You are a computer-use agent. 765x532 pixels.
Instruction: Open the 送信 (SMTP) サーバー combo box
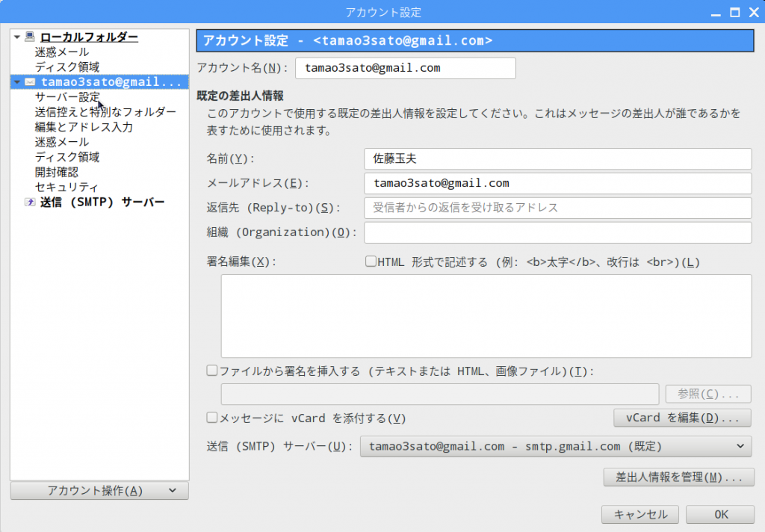click(556, 446)
